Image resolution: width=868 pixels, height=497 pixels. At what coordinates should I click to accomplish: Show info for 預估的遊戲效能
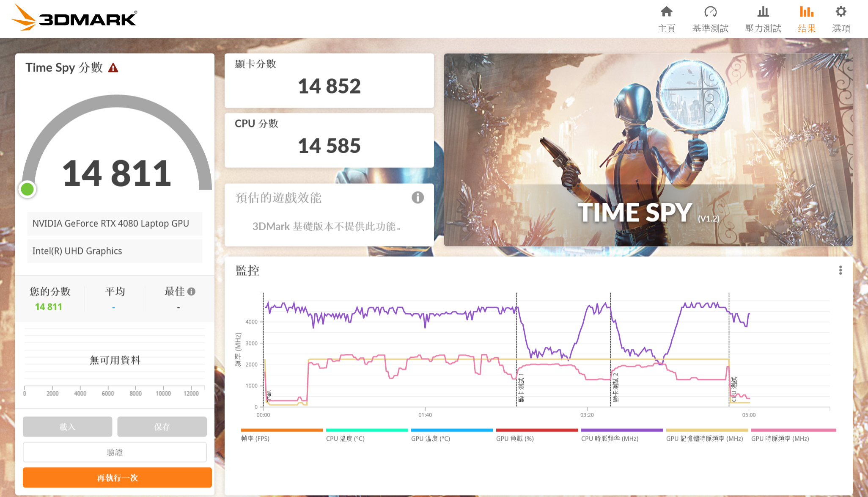pyautogui.click(x=418, y=198)
